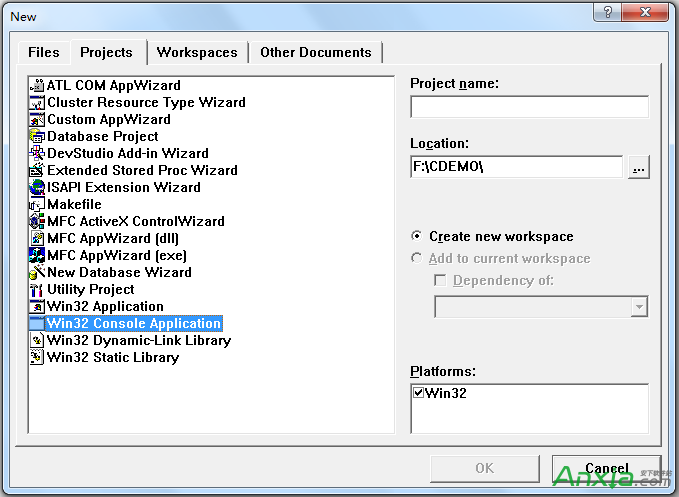Select the Win32 Console Application icon

[37, 323]
